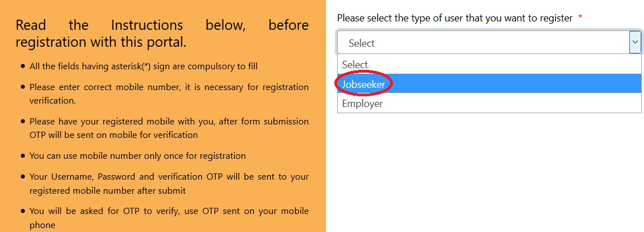Click the 'Your Username, Password and verification OTP' instruction
This screenshot has height=232, width=644.
tap(169, 184)
